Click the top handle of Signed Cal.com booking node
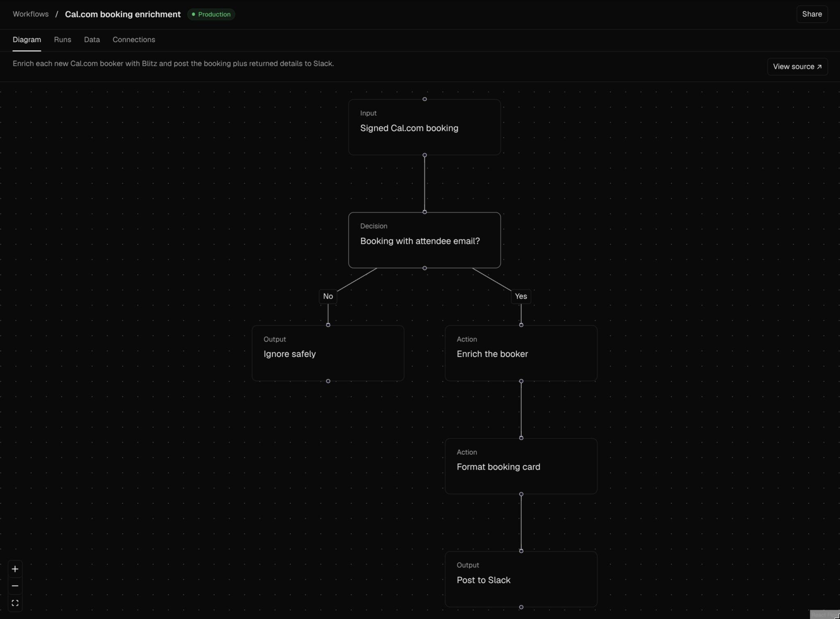 click(425, 99)
